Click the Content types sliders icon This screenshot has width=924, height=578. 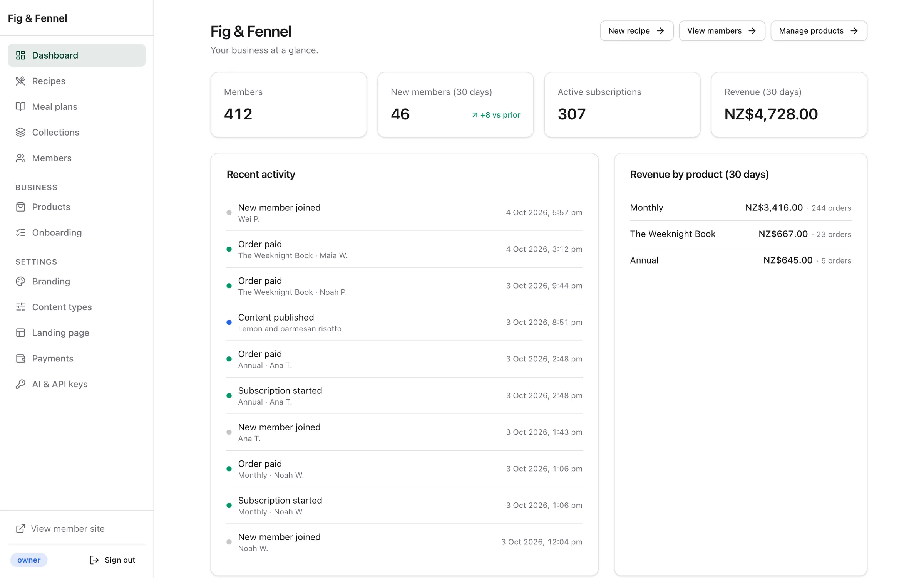coord(20,307)
